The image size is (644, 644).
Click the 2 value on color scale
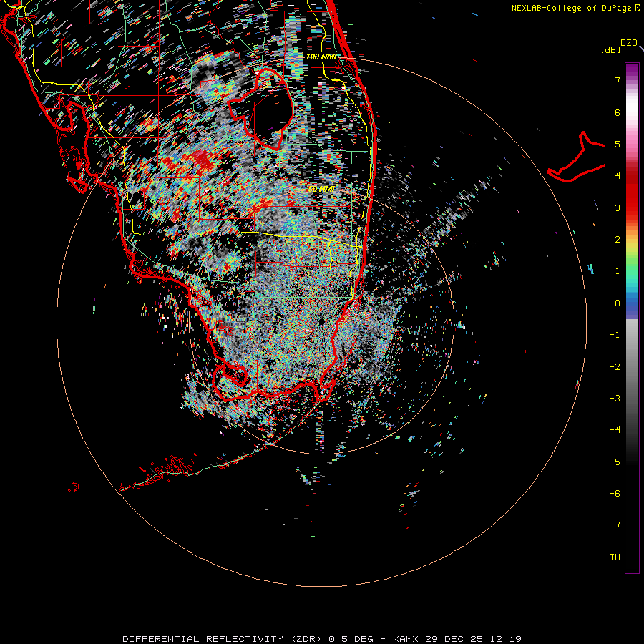click(x=618, y=240)
